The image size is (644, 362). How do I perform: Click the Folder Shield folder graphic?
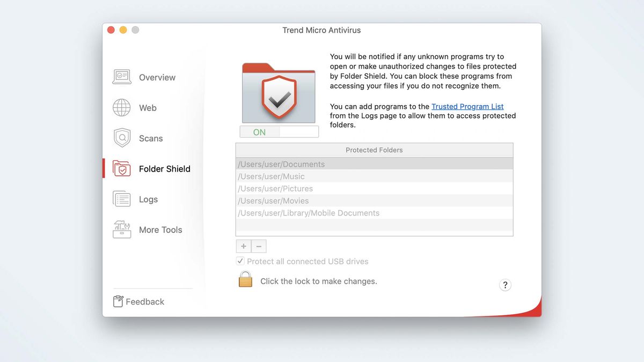(x=279, y=91)
